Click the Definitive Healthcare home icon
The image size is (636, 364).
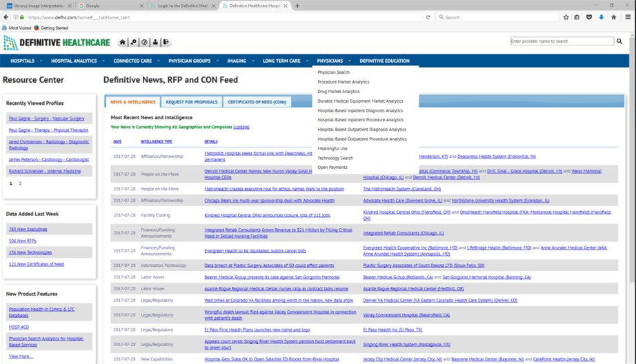pyautogui.click(x=122, y=42)
